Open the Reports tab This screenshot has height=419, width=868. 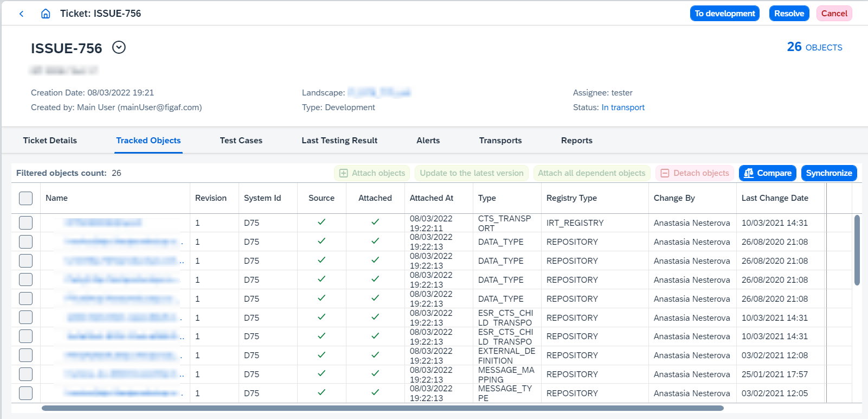pos(577,141)
